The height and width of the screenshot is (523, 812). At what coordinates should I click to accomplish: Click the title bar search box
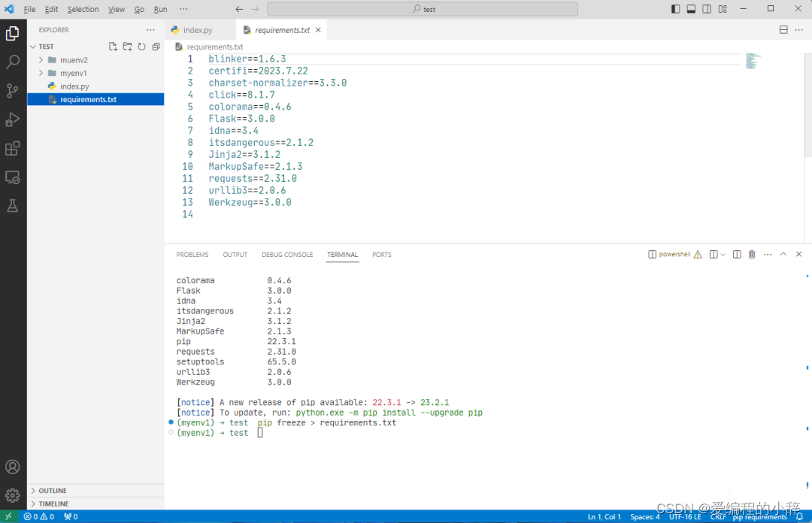[x=423, y=9]
